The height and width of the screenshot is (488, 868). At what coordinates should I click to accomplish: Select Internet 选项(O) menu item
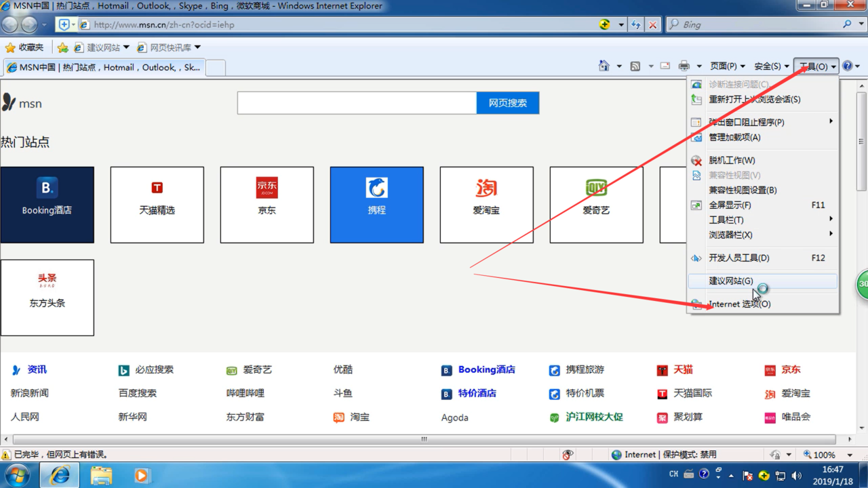coord(764,304)
